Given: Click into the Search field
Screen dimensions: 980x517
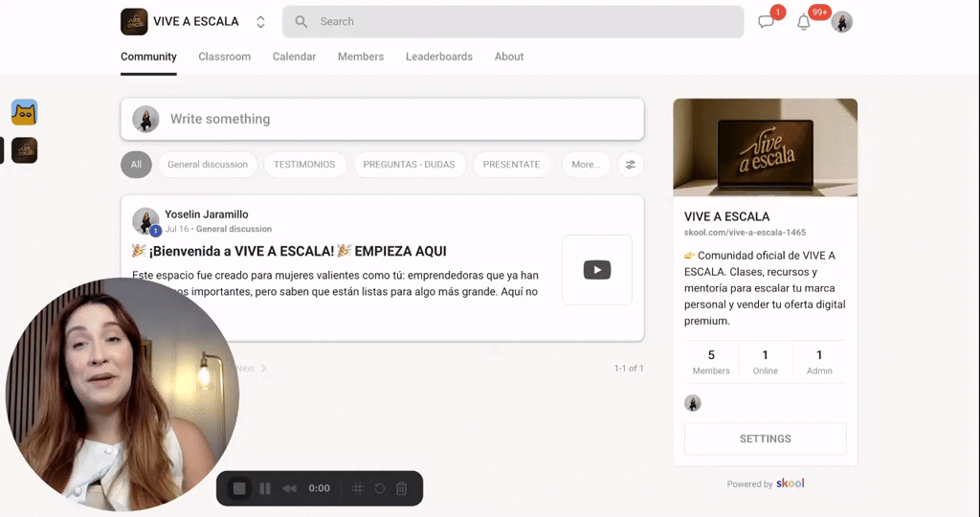Looking at the screenshot, I should pos(513,22).
